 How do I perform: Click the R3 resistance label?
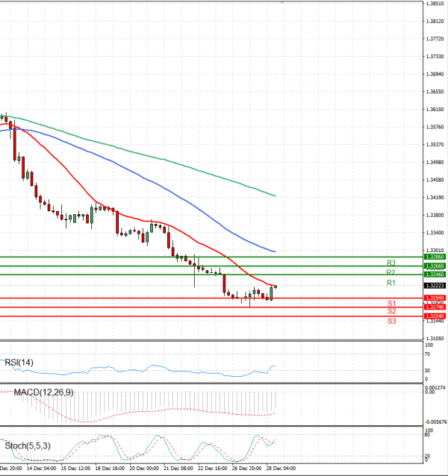coord(391,263)
